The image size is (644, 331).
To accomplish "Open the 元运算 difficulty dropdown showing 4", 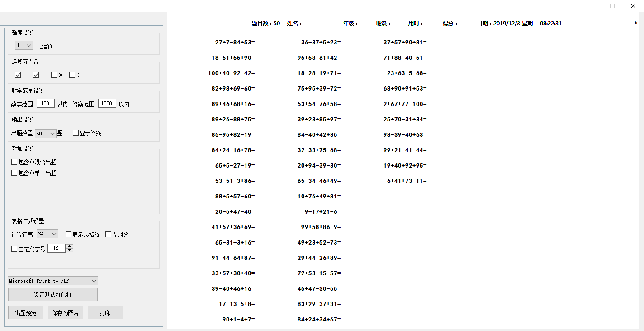I will click(x=24, y=46).
